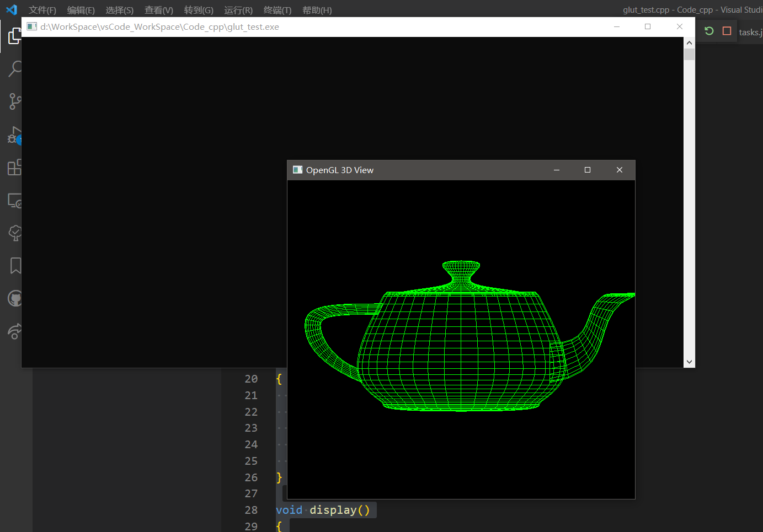763x532 pixels.
Task: Open the Source Control panel
Action: tap(14, 101)
